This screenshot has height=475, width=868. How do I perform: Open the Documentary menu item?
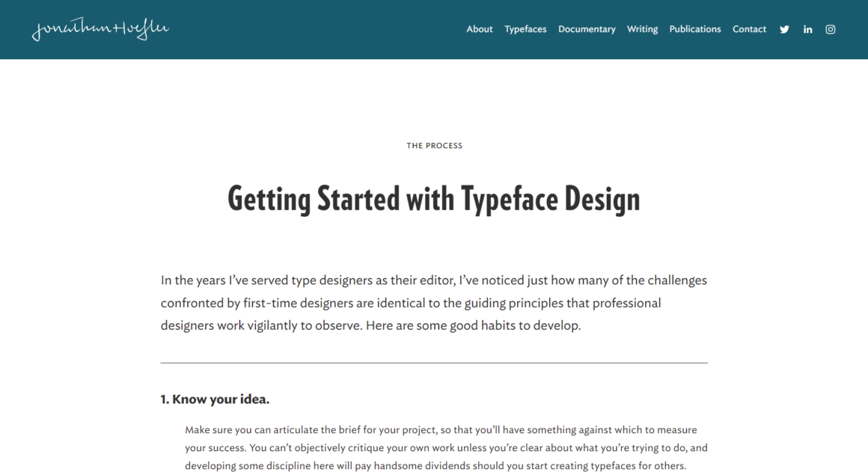[x=587, y=29]
